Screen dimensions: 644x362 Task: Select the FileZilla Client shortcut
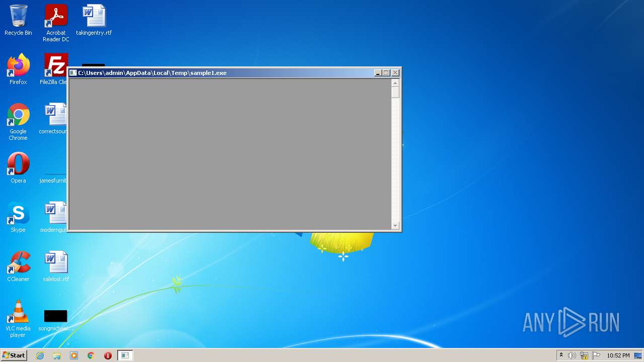[54, 69]
